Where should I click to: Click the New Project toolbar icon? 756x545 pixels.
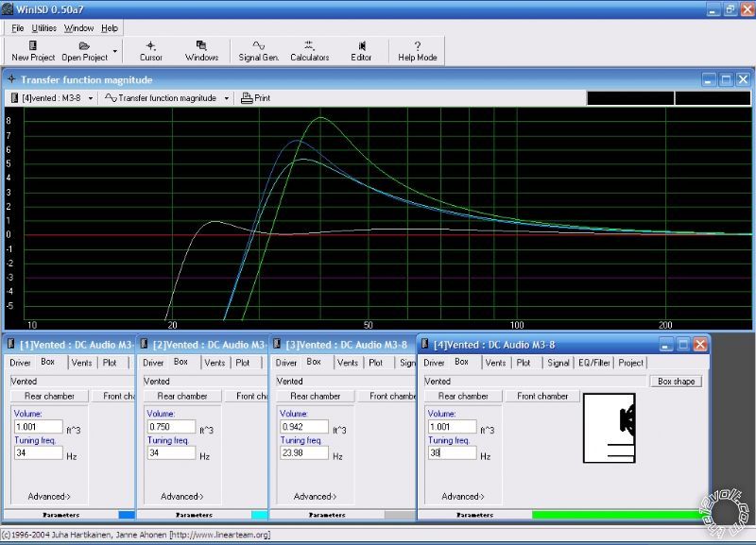point(33,45)
